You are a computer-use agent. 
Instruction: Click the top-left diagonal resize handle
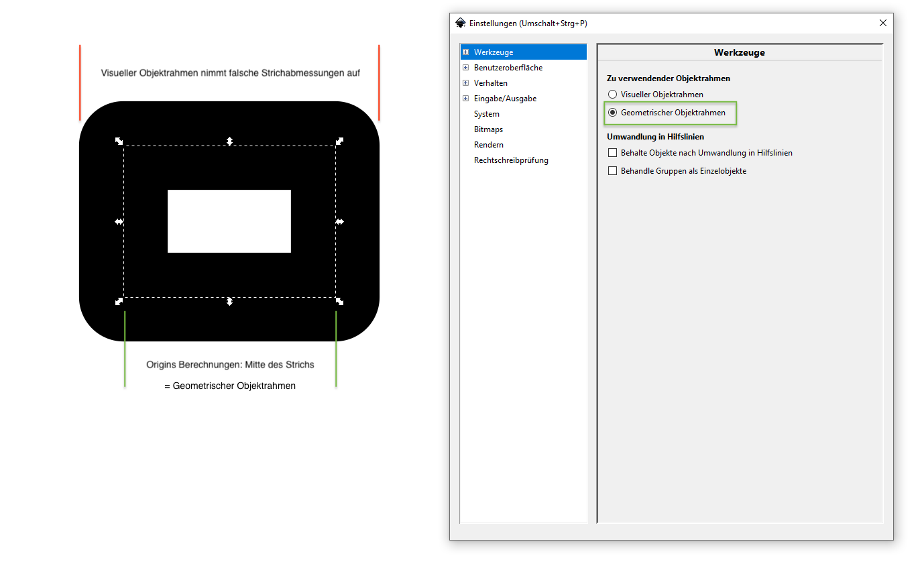click(x=119, y=141)
